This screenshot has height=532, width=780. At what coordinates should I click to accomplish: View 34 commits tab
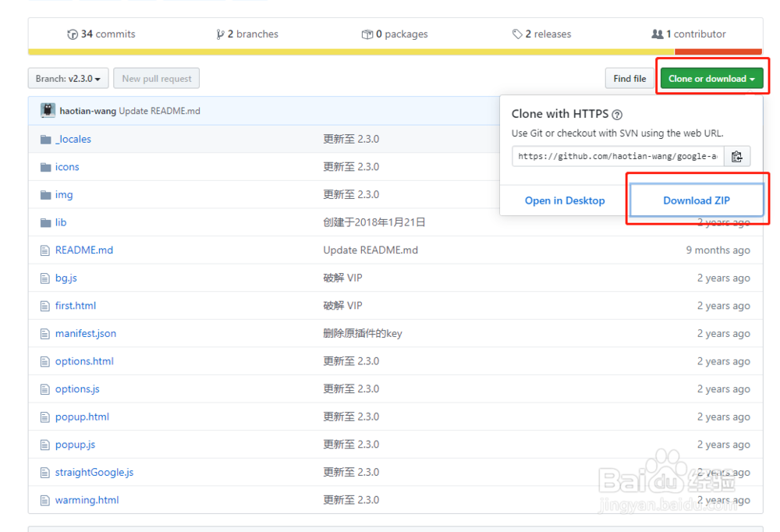click(x=101, y=34)
